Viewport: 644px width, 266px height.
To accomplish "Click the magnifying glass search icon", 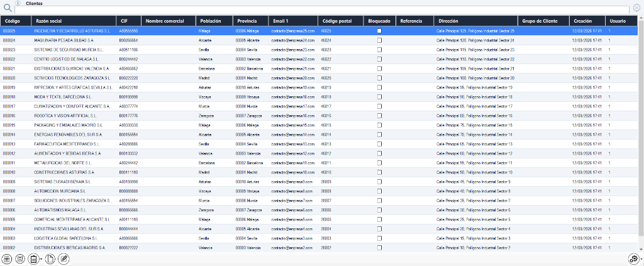I will click(8, 8).
